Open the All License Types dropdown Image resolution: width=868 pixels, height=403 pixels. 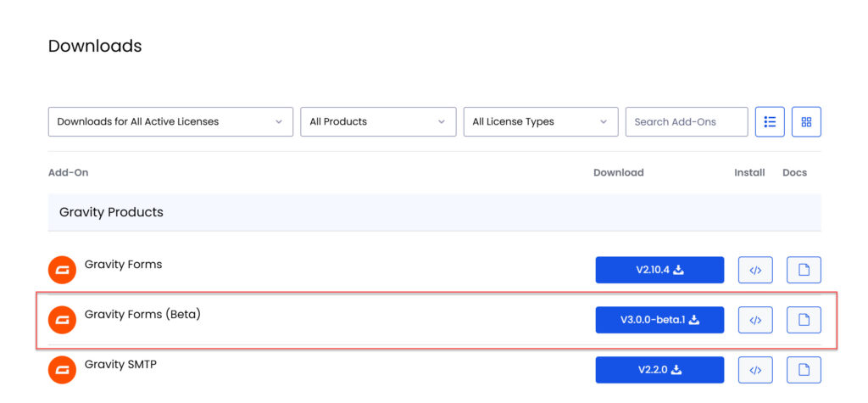click(541, 122)
